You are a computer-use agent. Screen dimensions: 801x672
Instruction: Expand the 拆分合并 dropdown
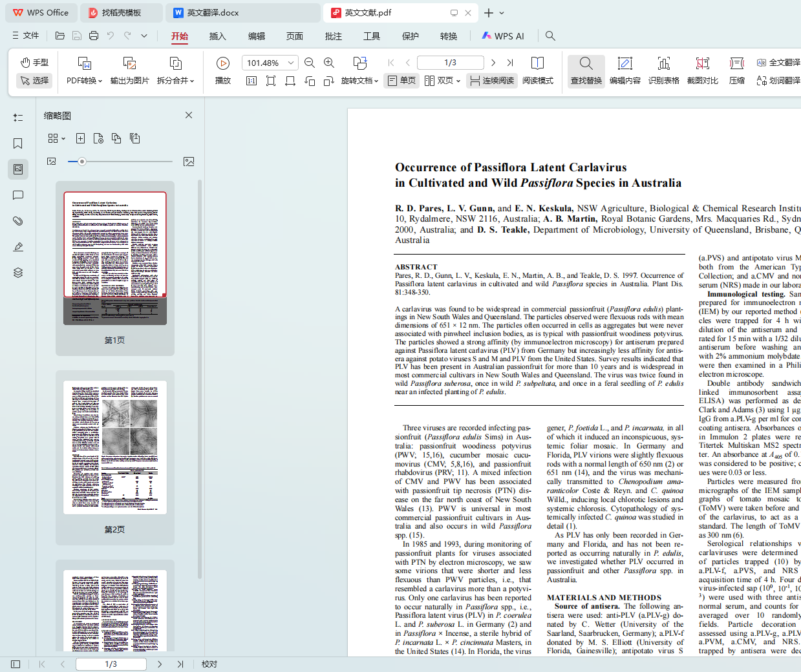[x=175, y=81]
